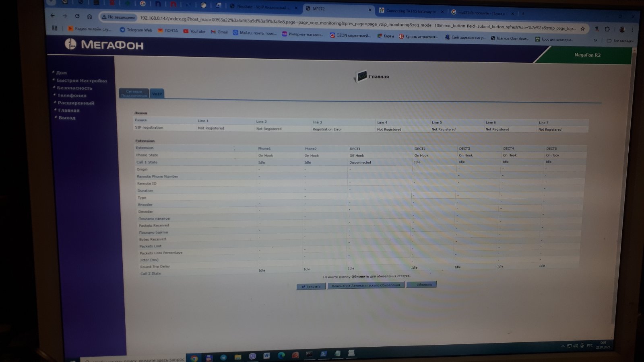Go back with the browser back arrow
This screenshot has height=362, width=644.
coord(52,15)
